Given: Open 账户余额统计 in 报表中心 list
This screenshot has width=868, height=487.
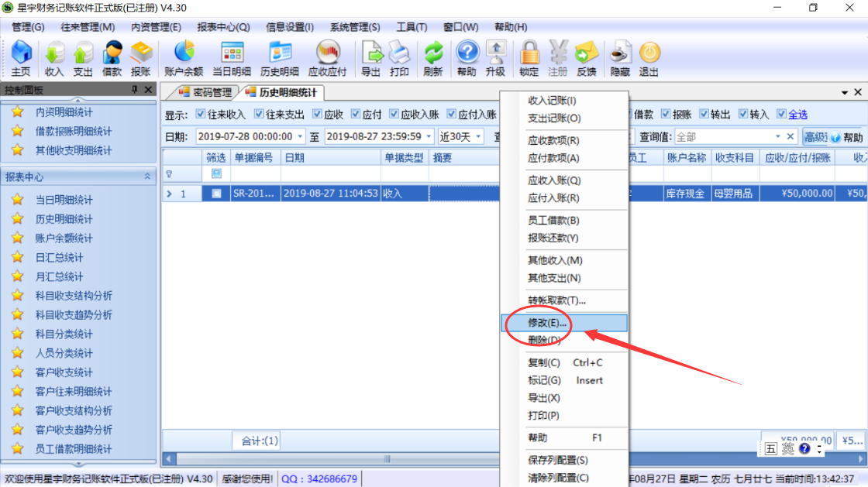Looking at the screenshot, I should tap(64, 238).
